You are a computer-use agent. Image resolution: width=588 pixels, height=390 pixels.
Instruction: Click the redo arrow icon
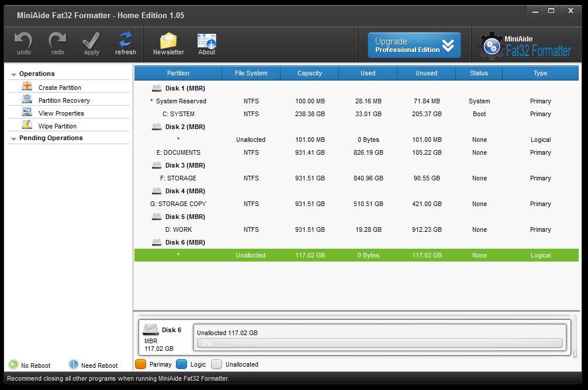point(57,40)
